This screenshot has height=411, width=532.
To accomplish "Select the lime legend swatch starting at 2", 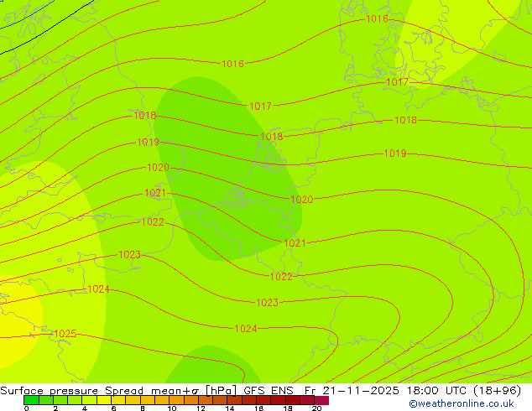I will [x=60, y=400].
